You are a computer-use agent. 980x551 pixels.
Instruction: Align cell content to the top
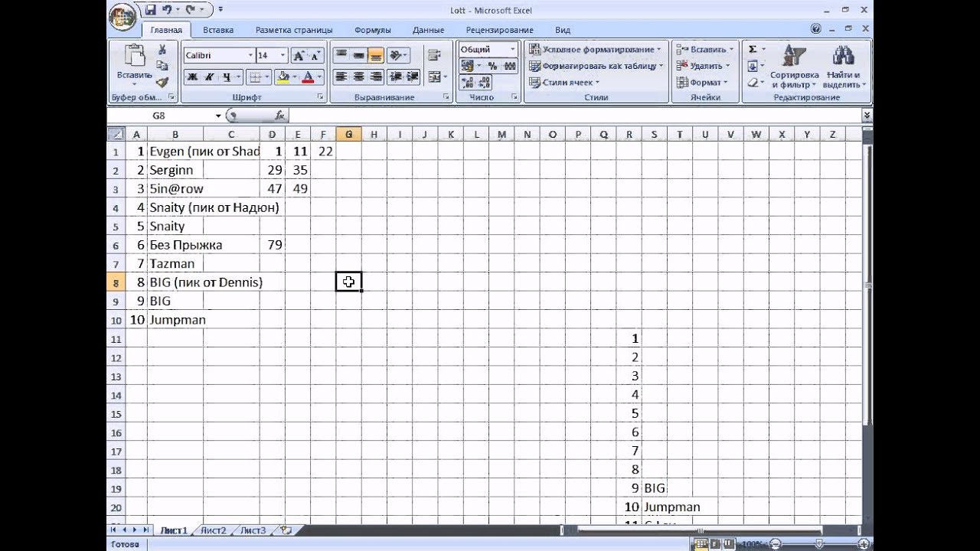point(341,56)
